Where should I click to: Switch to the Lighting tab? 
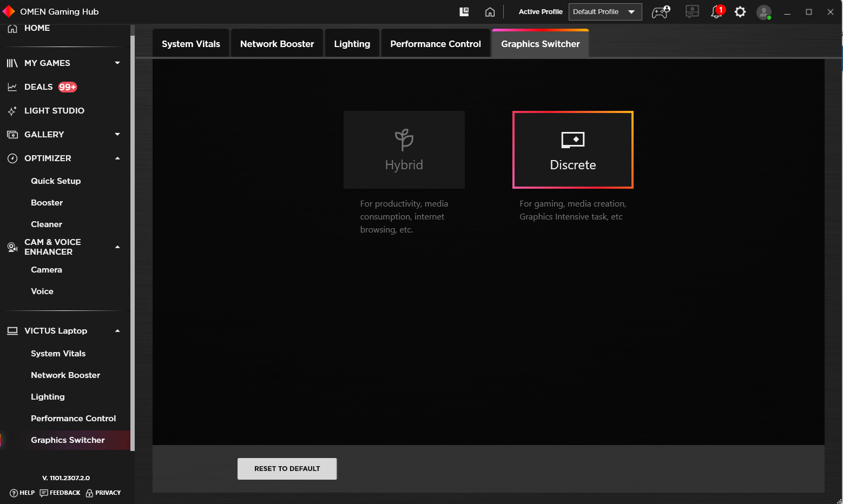tap(352, 43)
